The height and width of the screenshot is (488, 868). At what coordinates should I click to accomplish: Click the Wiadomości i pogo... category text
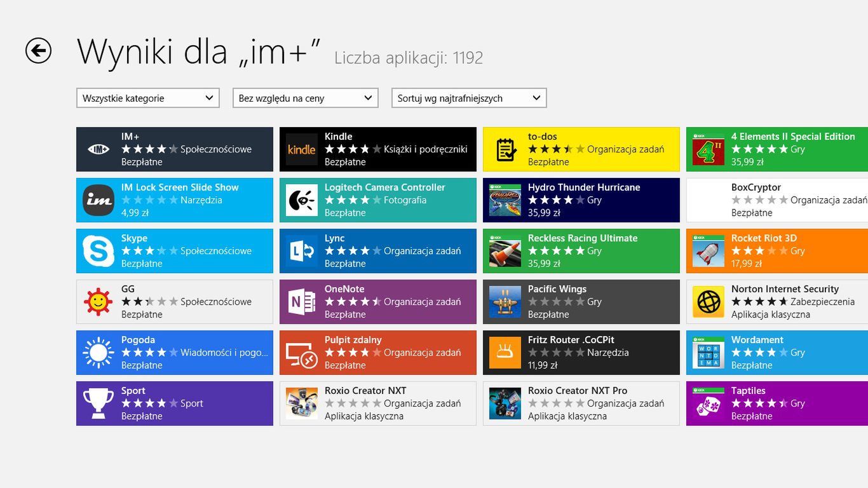225,353
